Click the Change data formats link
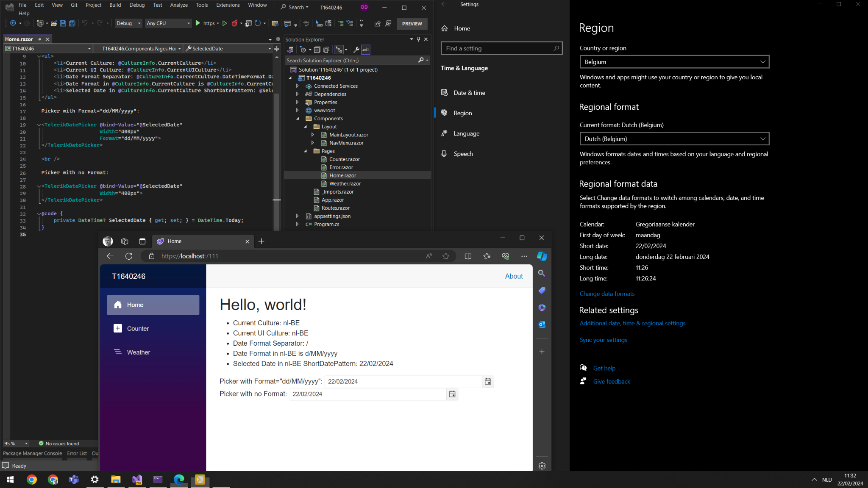 click(607, 294)
